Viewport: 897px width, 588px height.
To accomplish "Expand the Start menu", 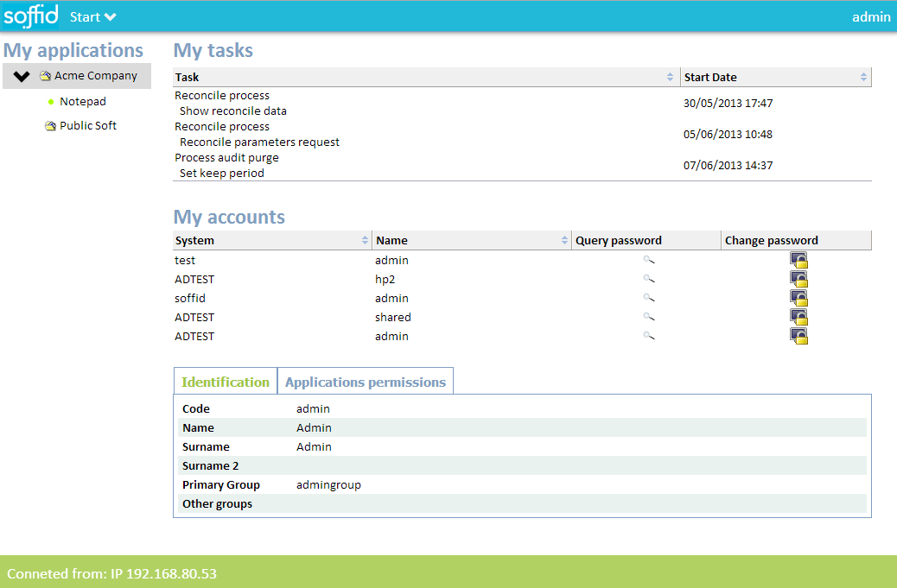I will (92, 16).
